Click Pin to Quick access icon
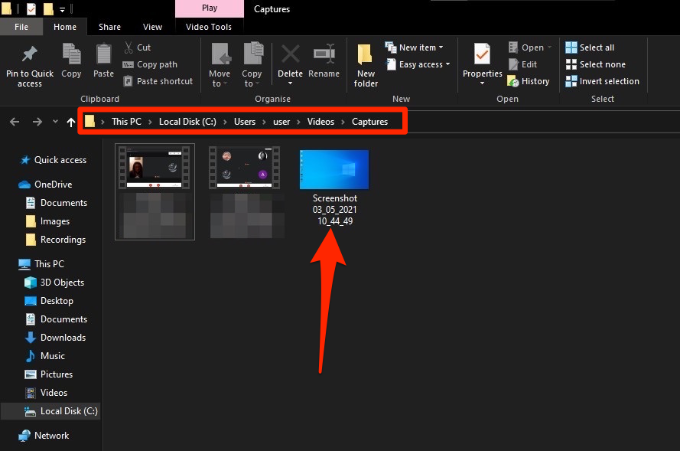Screen dimensions: 680x451 point(29,54)
